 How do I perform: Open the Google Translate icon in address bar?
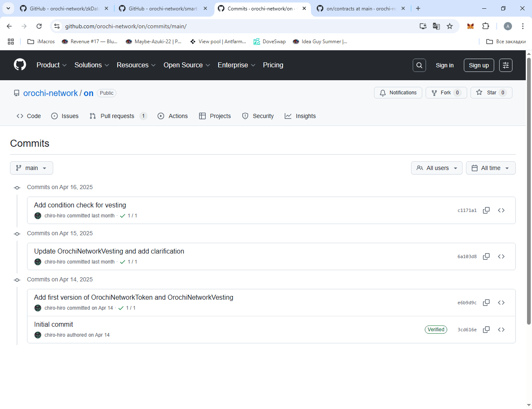pyautogui.click(x=436, y=26)
